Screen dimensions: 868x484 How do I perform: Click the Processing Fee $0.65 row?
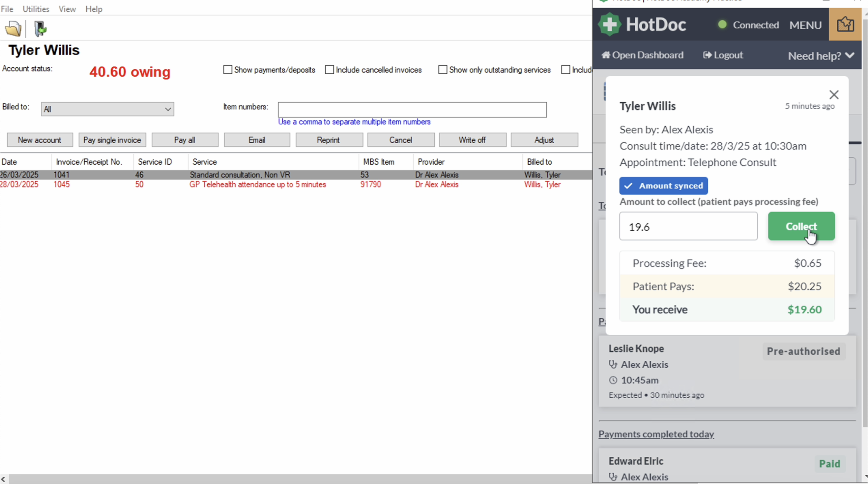[727, 263]
